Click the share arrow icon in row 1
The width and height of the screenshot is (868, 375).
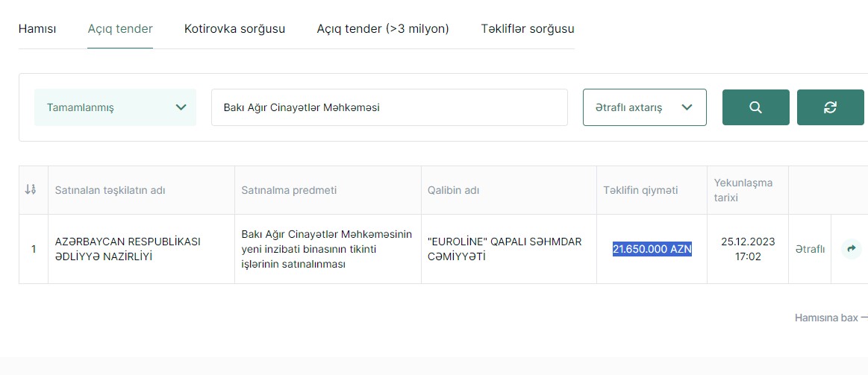tap(851, 249)
